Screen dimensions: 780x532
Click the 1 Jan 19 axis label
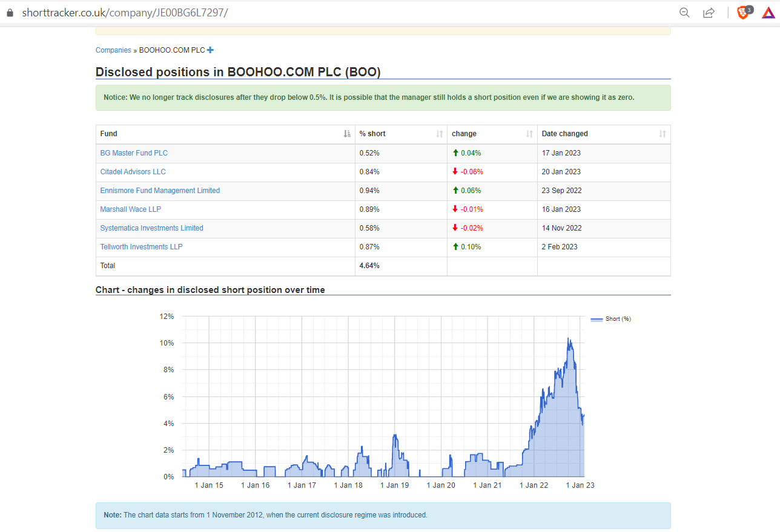click(395, 485)
